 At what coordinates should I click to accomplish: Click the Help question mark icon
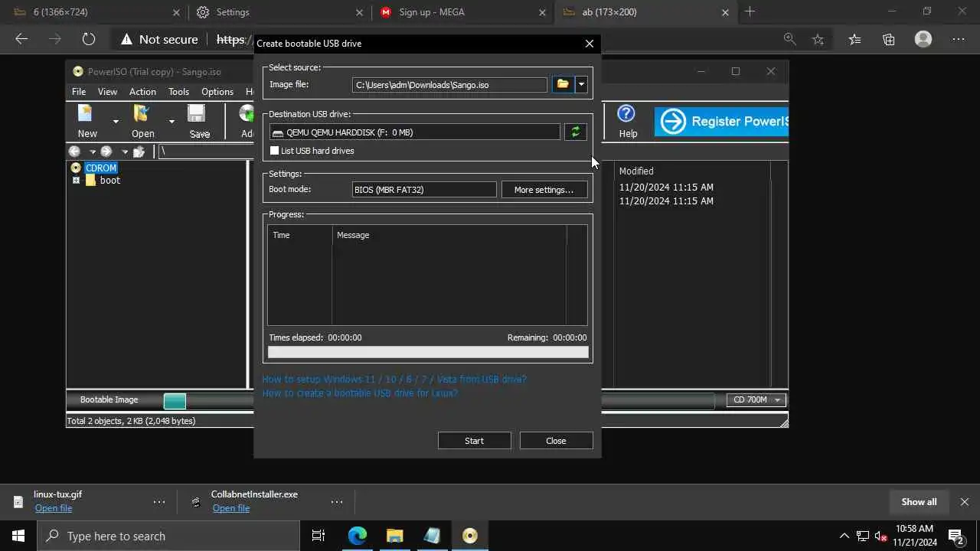626,114
